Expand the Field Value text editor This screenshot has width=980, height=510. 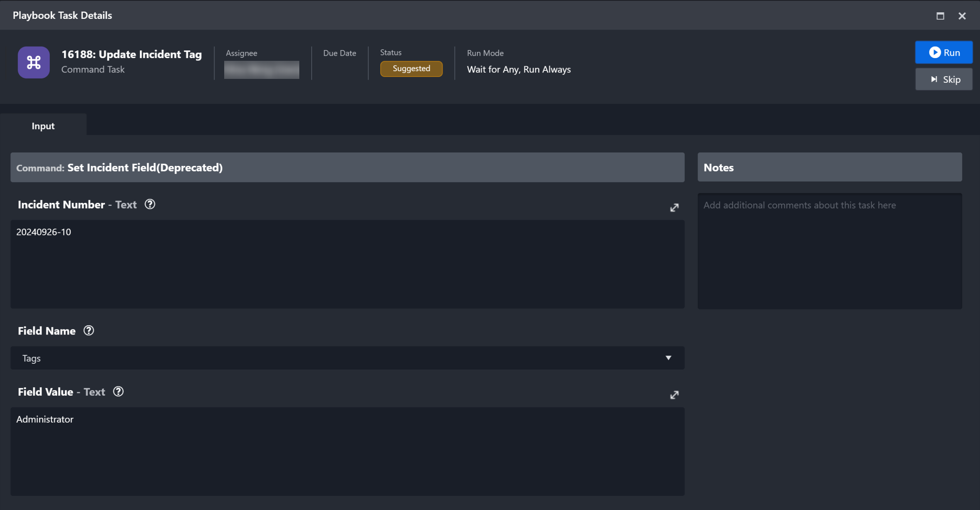coord(674,395)
